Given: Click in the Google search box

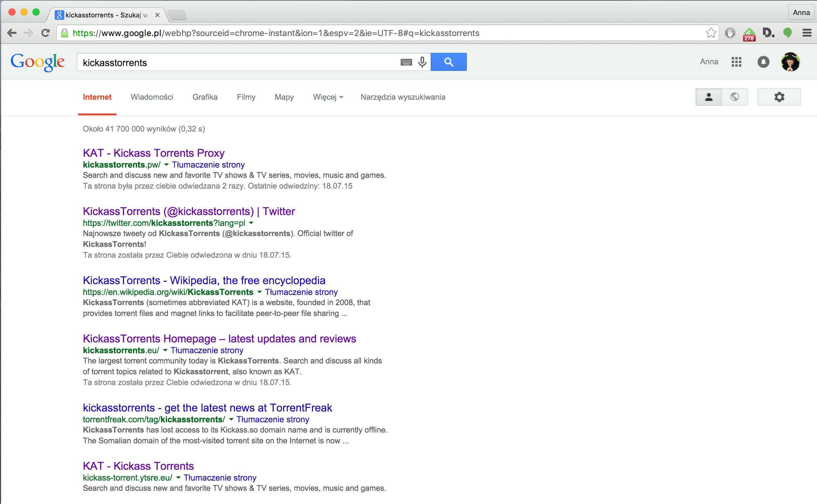Looking at the screenshot, I should point(238,62).
